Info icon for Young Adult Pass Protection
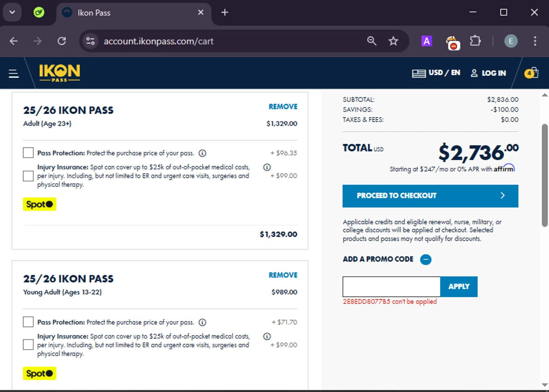Image resolution: width=549 pixels, height=392 pixels. pyautogui.click(x=202, y=322)
